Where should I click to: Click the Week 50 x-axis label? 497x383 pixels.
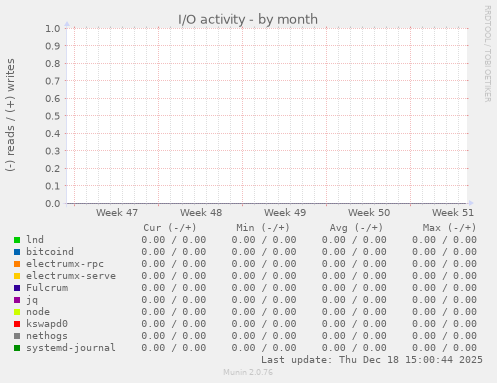(369, 213)
